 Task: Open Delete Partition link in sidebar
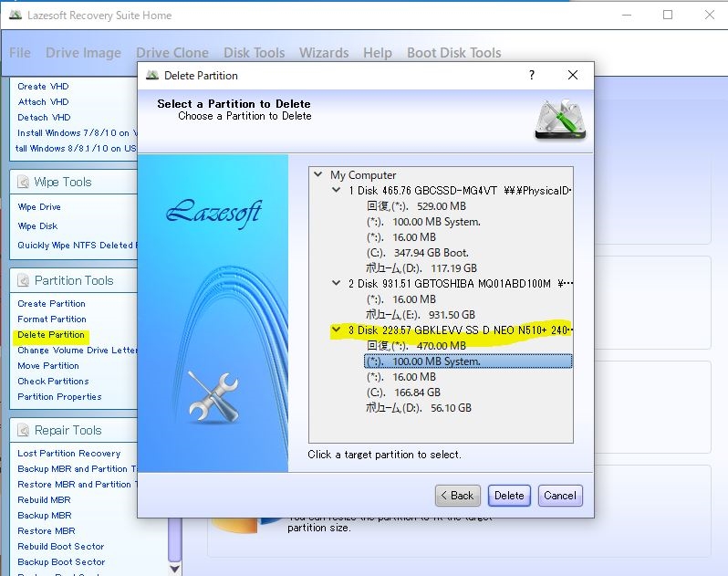[51, 334]
